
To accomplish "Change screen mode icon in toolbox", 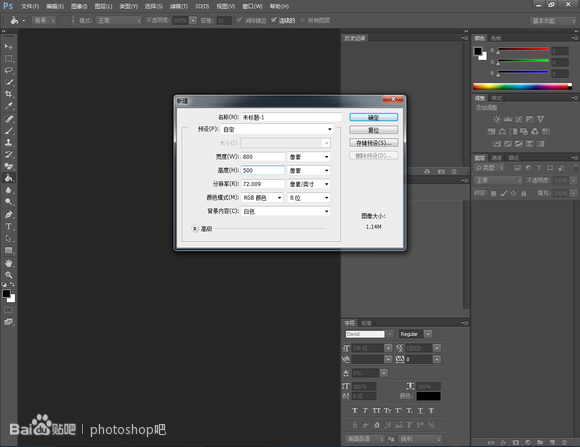I will (x=9, y=322).
